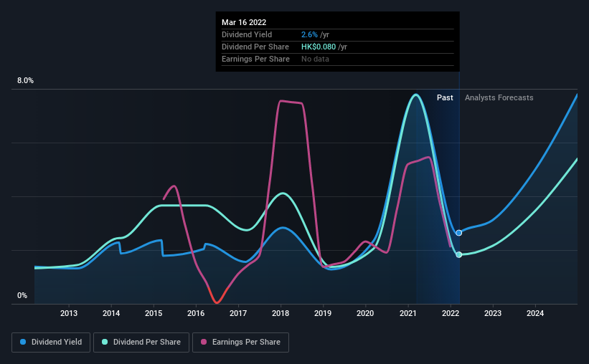
Task: Select the teal Dividend Per Share data point marker
Action: (x=459, y=255)
